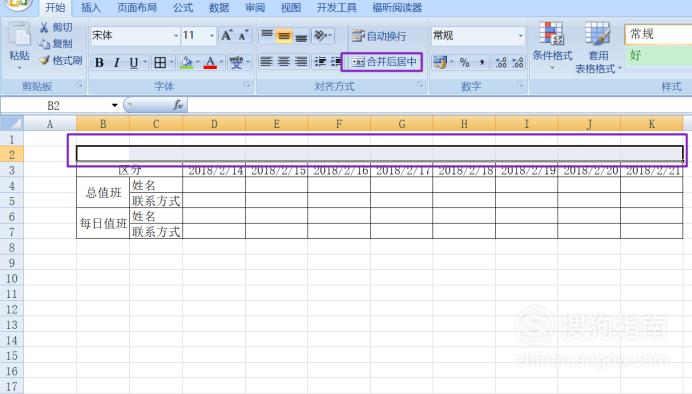This screenshot has width=692, height=394.
Task: Toggle bold formatting
Action: pos(99,63)
